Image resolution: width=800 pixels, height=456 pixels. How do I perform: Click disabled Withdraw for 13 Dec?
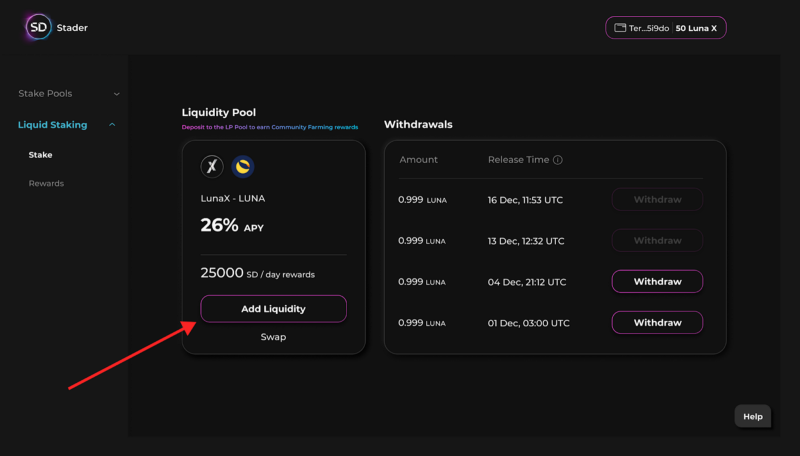(657, 240)
